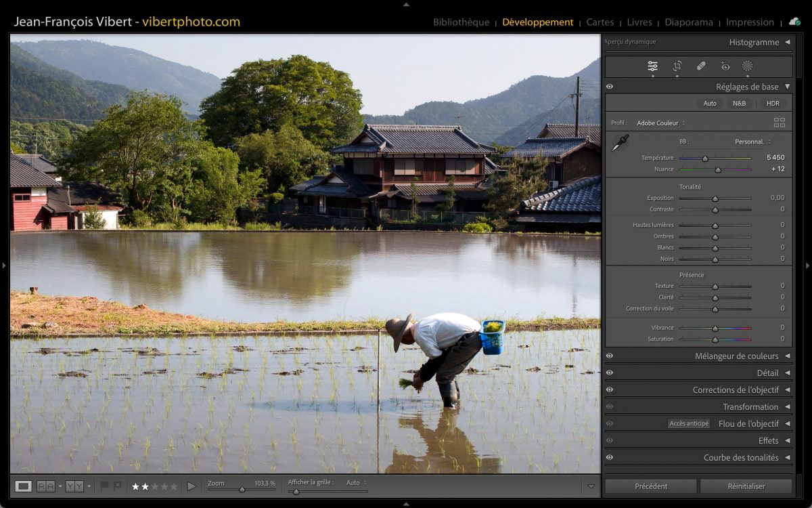
Task: Pick the white balance eyedropper
Action: pos(619,143)
